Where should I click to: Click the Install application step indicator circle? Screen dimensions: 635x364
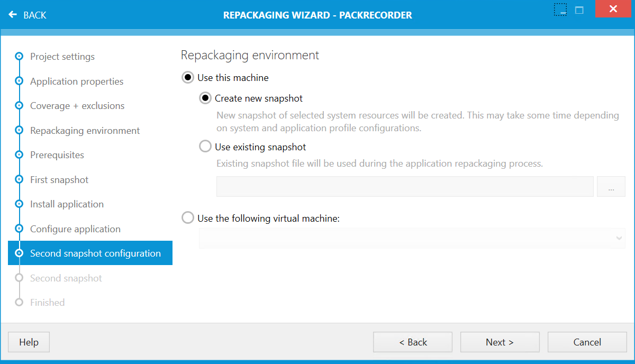point(19,204)
